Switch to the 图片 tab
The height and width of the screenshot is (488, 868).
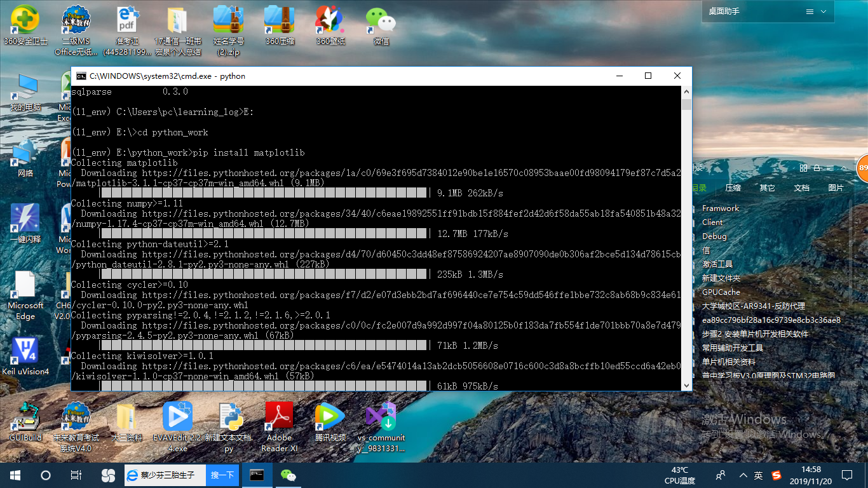coord(836,188)
